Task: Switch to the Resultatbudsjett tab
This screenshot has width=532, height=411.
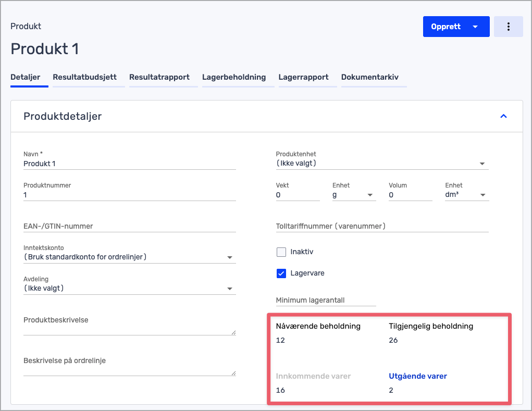Action: [84, 77]
